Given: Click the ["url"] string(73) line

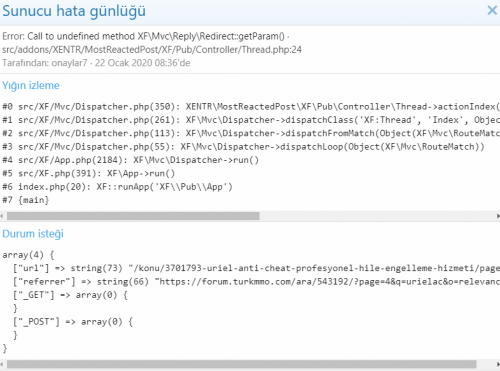Looking at the screenshot, I should (x=256, y=268).
